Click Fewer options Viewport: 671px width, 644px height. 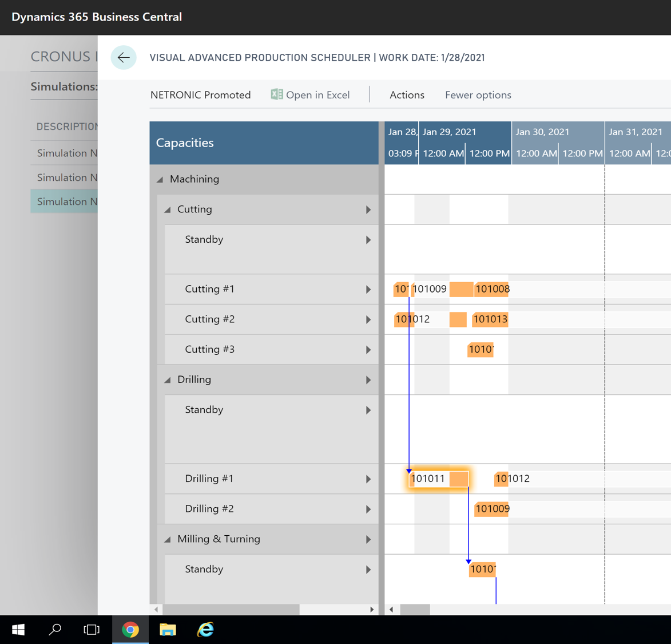[x=478, y=94]
